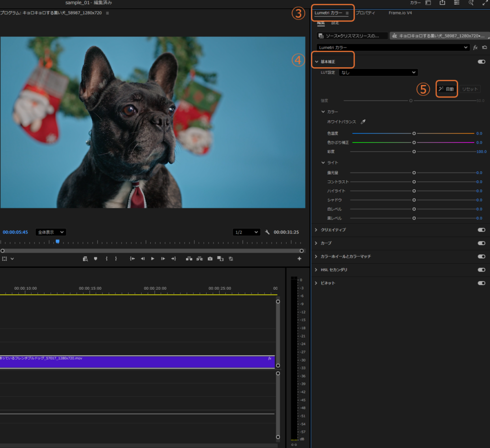Open the Frame.io V4 tab
The height and width of the screenshot is (448, 490).
pos(400,13)
